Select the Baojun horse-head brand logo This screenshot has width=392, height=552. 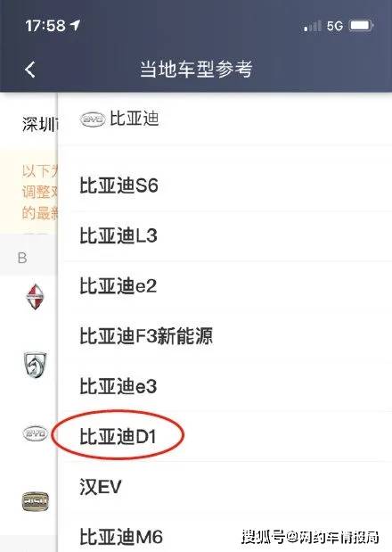(x=35, y=365)
